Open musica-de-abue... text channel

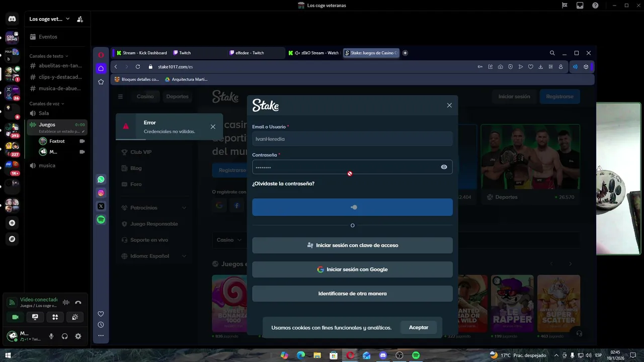56,88
